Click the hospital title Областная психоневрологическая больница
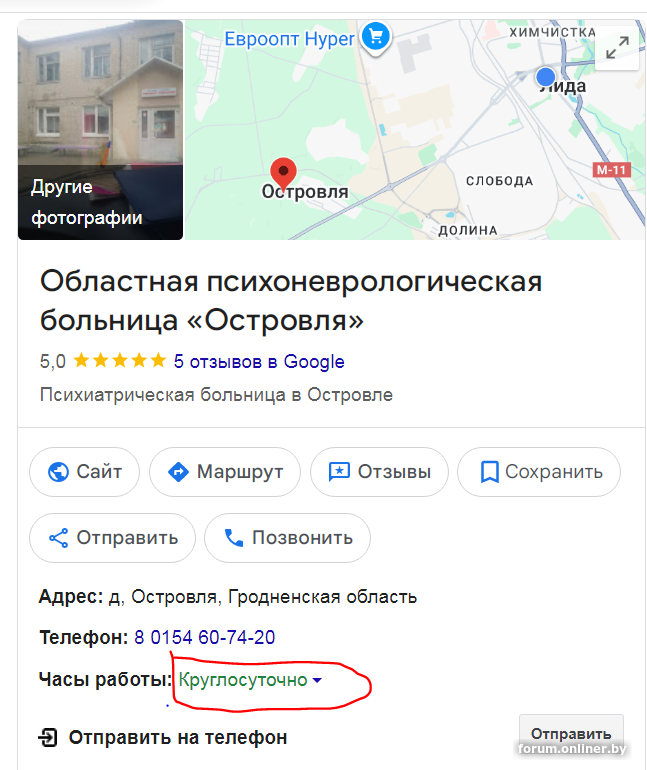The image size is (647, 770). pos(291,301)
